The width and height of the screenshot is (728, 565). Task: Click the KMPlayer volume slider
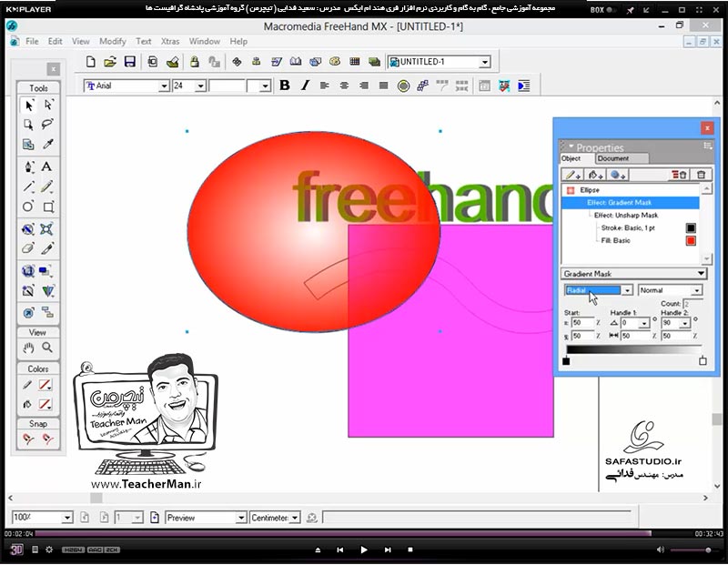click(x=693, y=550)
